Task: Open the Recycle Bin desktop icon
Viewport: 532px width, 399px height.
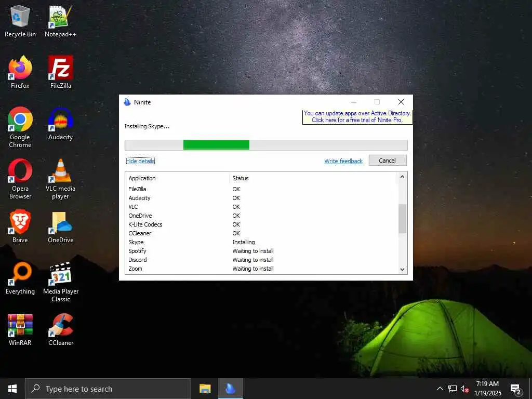Action: pyautogui.click(x=20, y=21)
